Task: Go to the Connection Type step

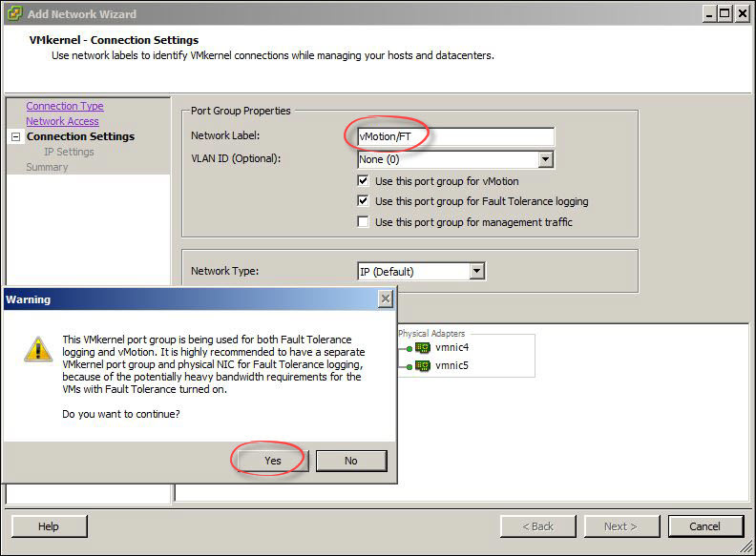Action: (x=65, y=106)
